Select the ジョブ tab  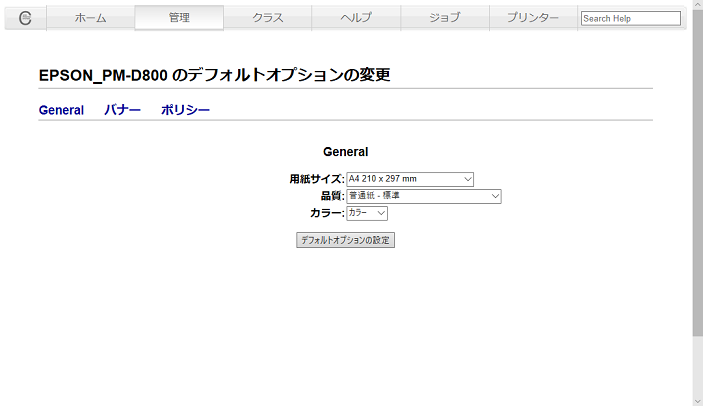[445, 18]
